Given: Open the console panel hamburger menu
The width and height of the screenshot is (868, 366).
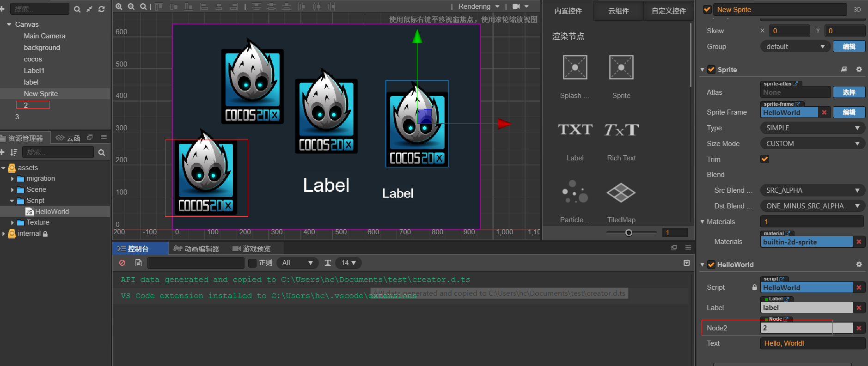Looking at the screenshot, I should point(688,248).
